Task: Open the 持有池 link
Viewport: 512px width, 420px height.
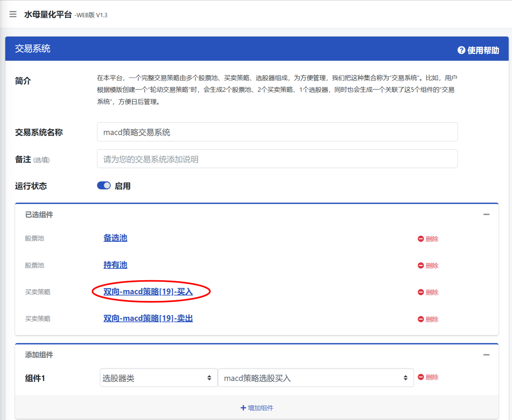Action: [x=115, y=265]
